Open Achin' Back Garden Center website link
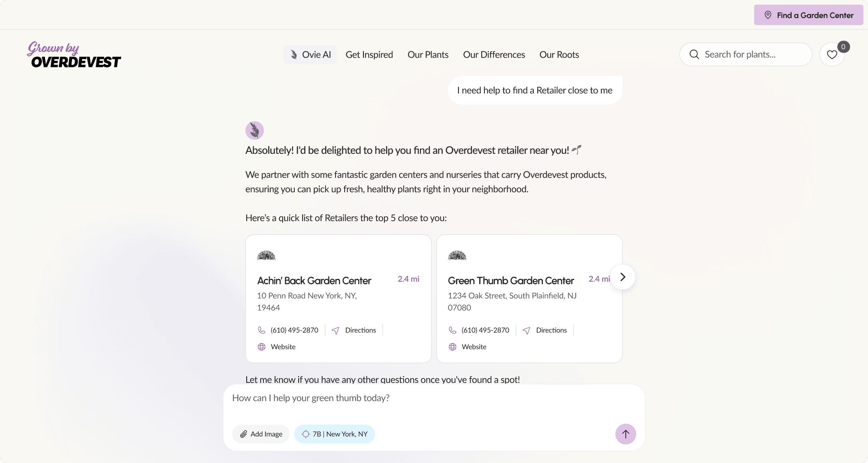868x463 pixels. pos(283,347)
